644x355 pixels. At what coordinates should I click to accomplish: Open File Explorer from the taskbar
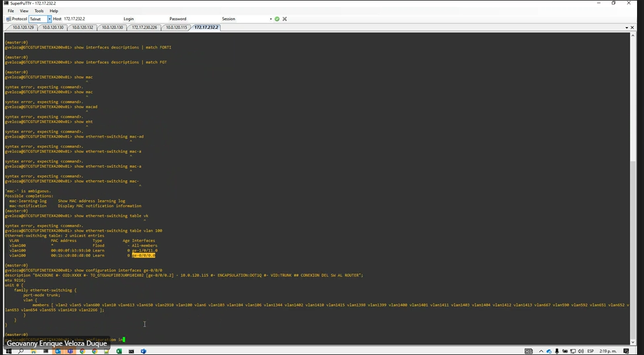pos(34,351)
